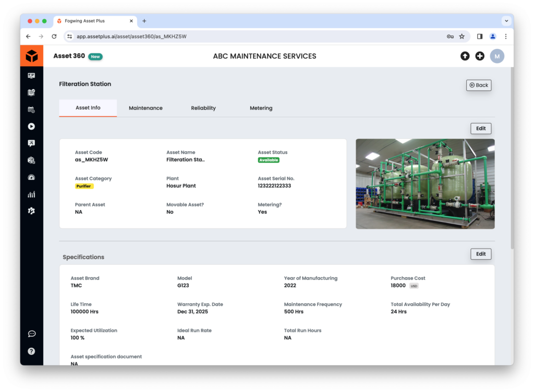Open the browser profile icon
Image resolution: width=534 pixels, height=392 pixels.
(x=492, y=36)
